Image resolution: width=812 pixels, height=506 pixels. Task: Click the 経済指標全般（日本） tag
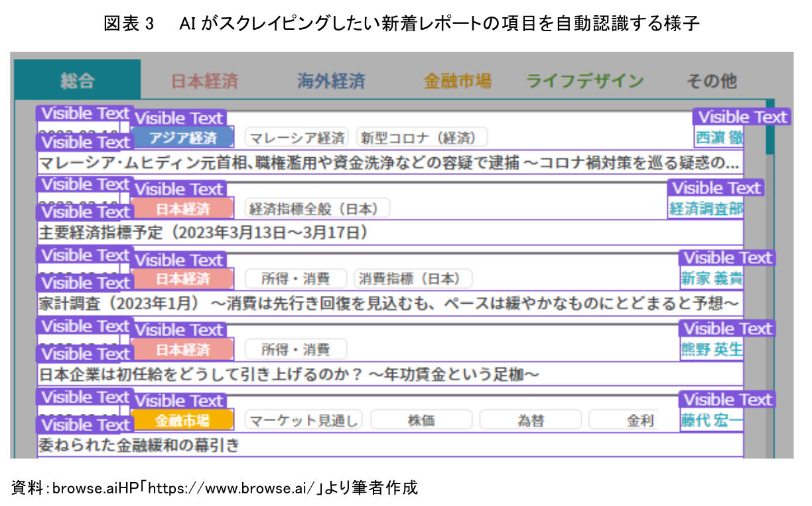[317, 208]
